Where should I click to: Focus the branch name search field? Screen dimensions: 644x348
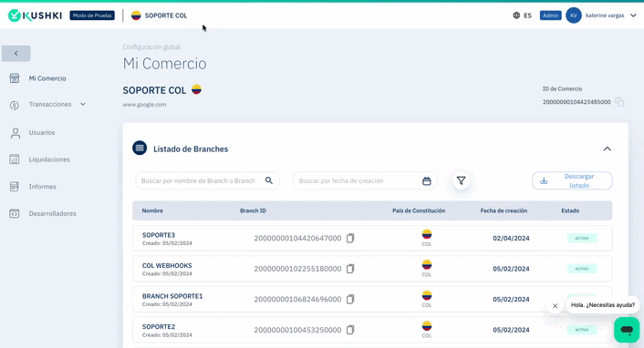207,180
